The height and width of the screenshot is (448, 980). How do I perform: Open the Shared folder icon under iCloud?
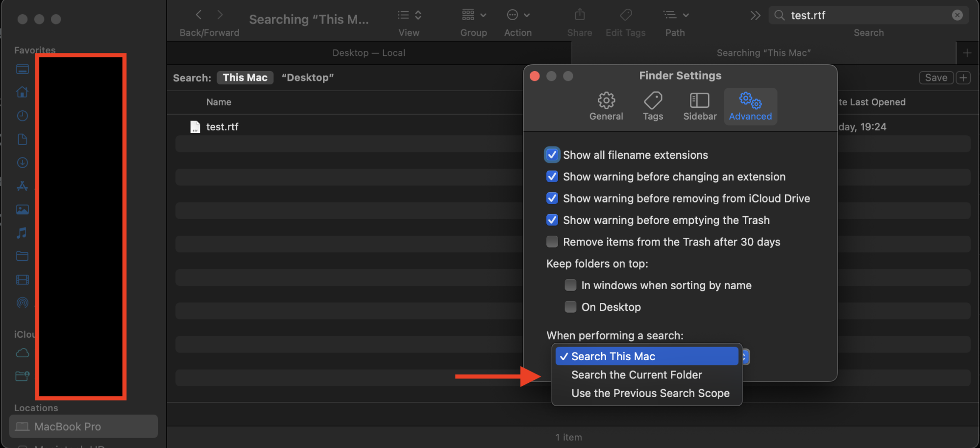[23, 376]
